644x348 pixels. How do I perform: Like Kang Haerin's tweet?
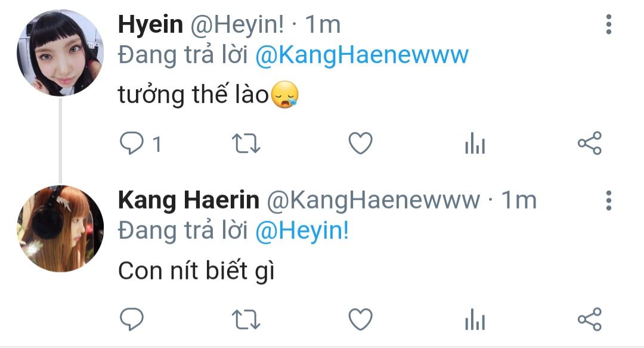coord(361,319)
